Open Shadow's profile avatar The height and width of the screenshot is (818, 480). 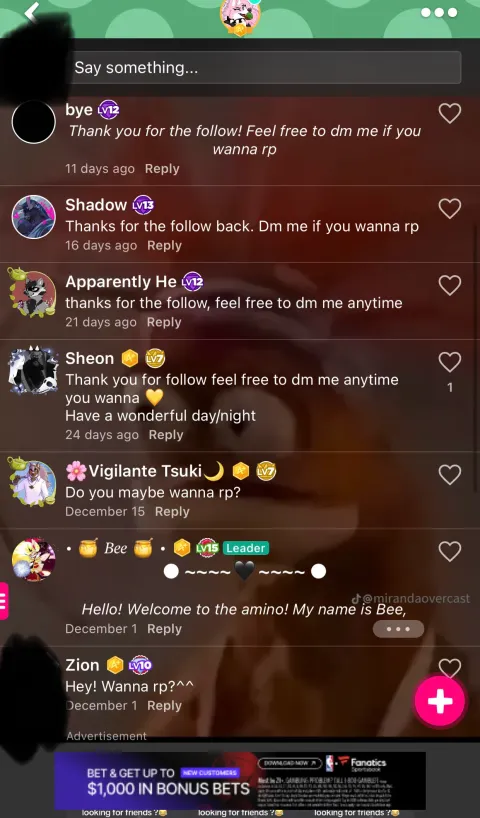click(33, 216)
